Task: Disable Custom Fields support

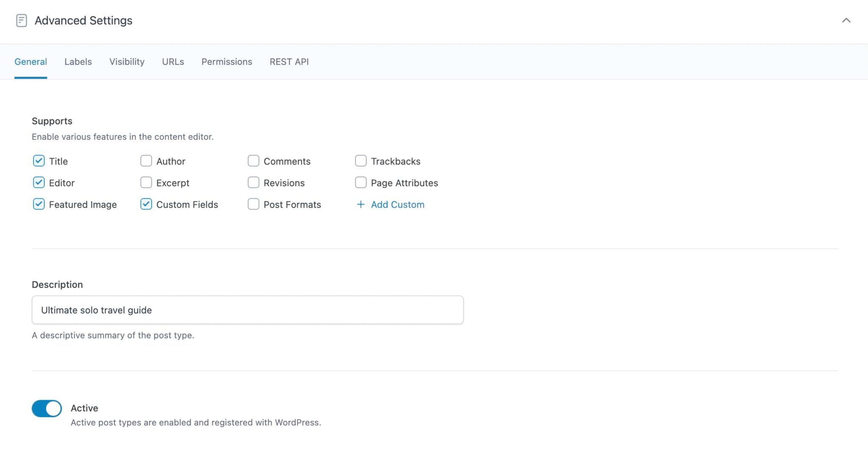Action: (146, 204)
